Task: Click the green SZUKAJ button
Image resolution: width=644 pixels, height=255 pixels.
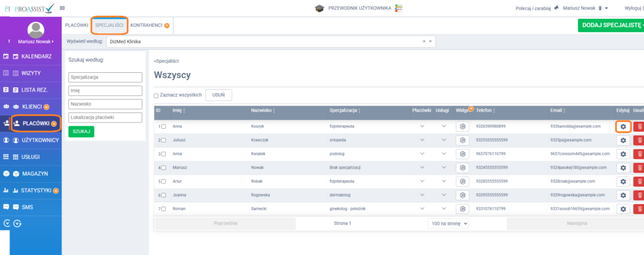Action: click(x=81, y=131)
